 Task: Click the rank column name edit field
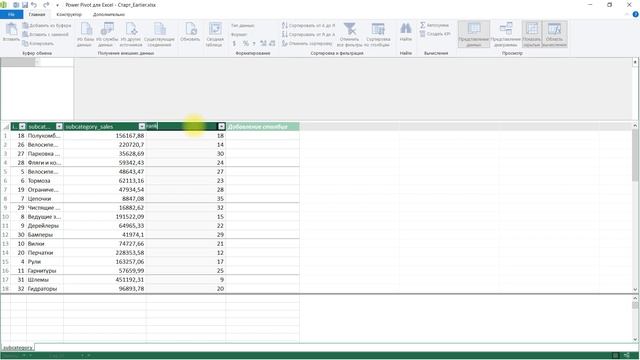point(182,127)
